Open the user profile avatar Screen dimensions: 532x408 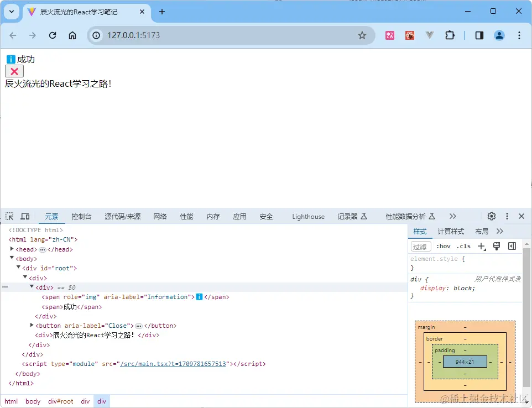coord(499,35)
